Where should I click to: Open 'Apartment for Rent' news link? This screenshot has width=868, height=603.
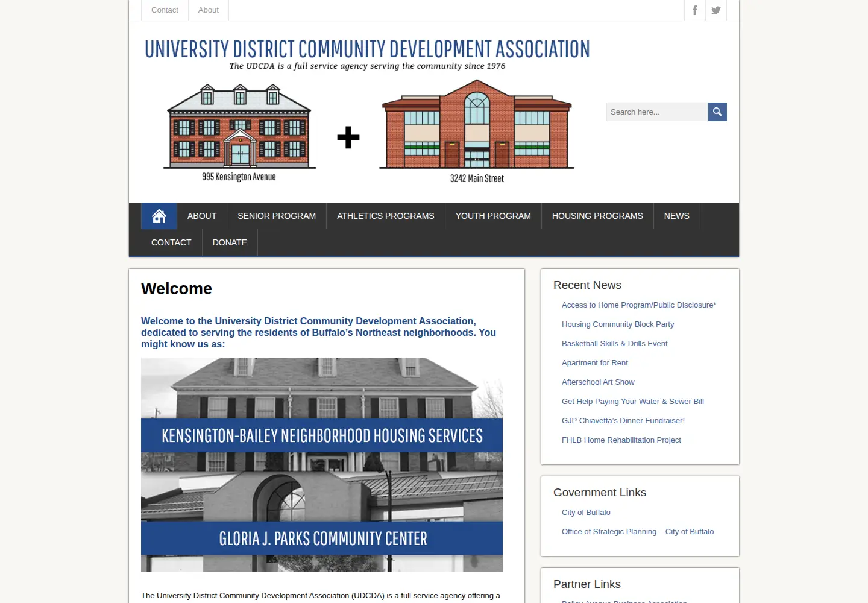[x=595, y=363]
